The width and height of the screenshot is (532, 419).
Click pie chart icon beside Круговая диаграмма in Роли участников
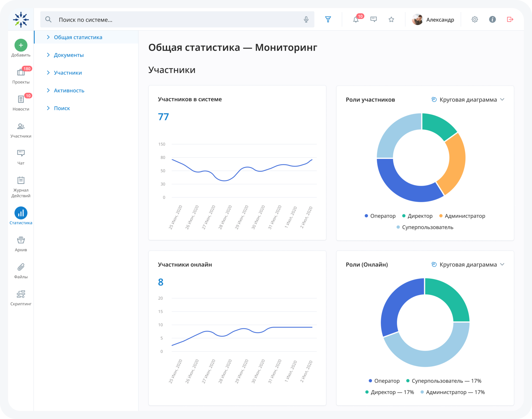click(434, 100)
